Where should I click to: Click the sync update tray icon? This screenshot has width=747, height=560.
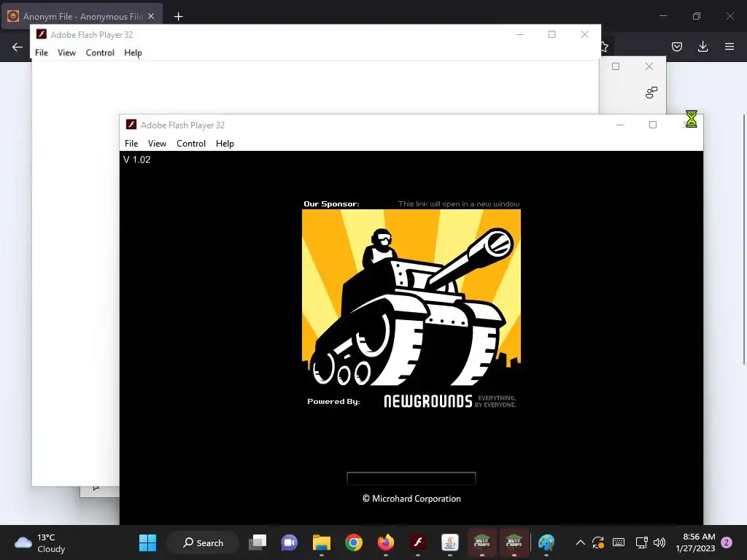tap(598, 542)
